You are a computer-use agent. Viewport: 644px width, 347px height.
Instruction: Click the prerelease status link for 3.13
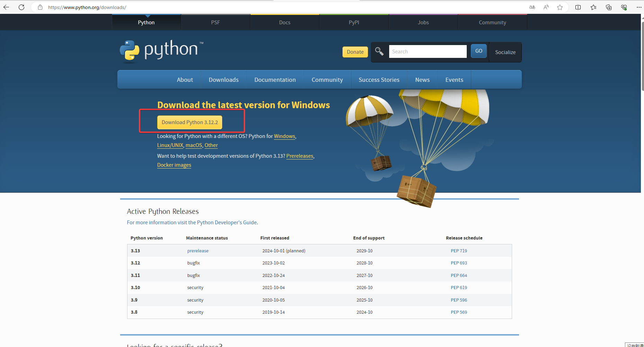point(198,251)
